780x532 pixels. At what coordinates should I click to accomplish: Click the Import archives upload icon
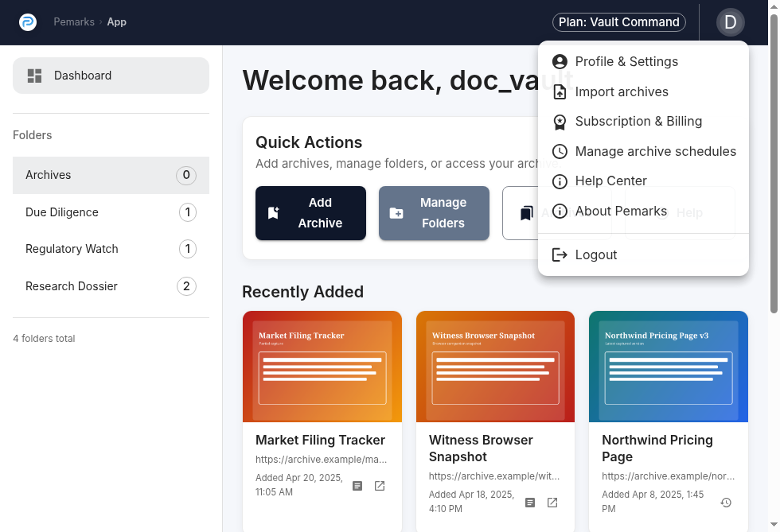click(560, 92)
